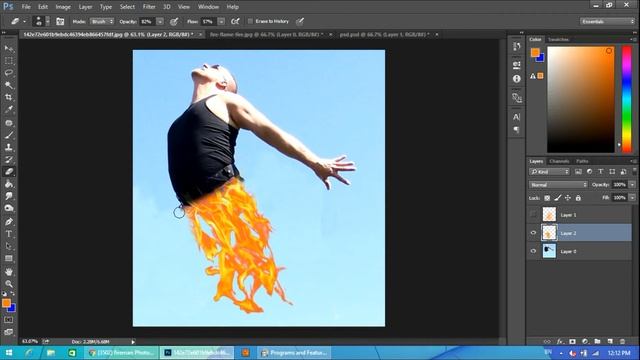Image resolution: width=640 pixels, height=360 pixels.
Task: Hide Layer 2 with its eye icon
Action: pyautogui.click(x=533, y=233)
